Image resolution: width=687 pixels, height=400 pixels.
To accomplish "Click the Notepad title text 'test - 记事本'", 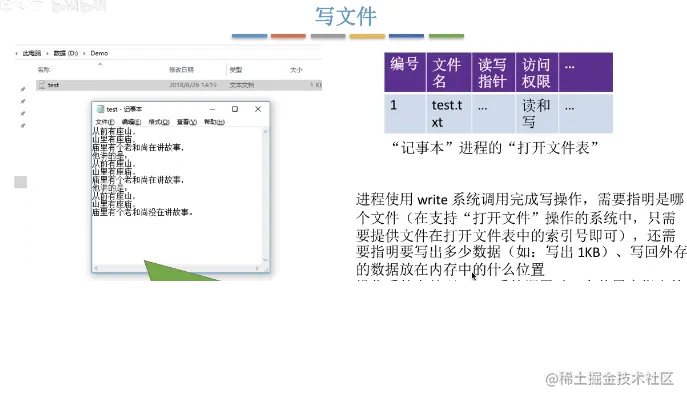I will click(x=124, y=109).
